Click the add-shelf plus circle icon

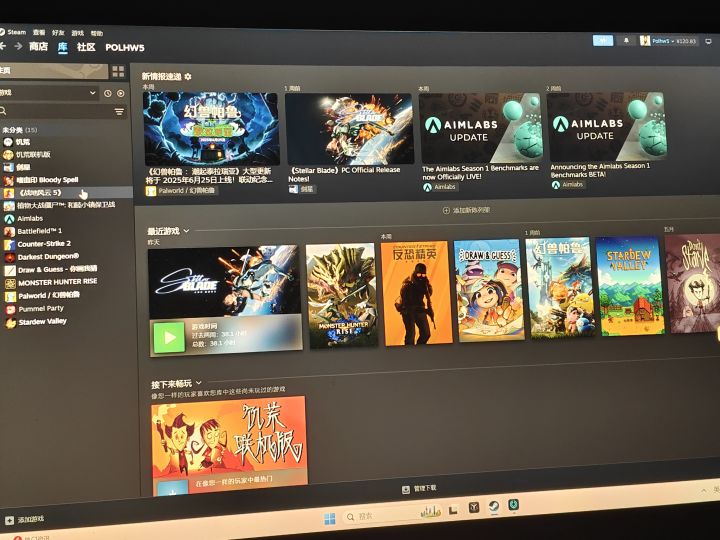446,210
